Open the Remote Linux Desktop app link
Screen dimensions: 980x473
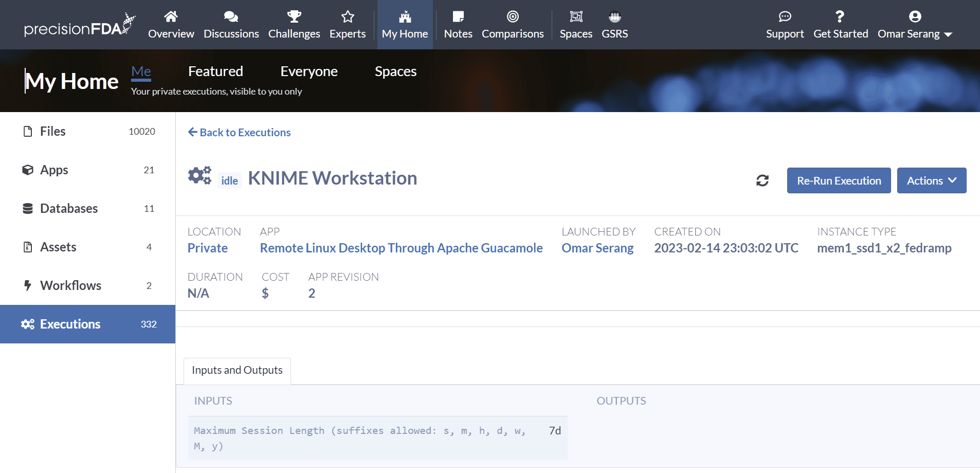coord(401,248)
